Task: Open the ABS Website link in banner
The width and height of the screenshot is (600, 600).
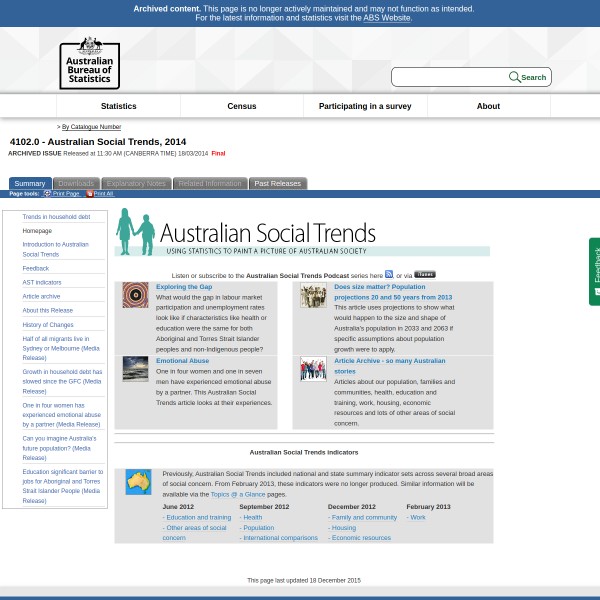Action: point(386,18)
